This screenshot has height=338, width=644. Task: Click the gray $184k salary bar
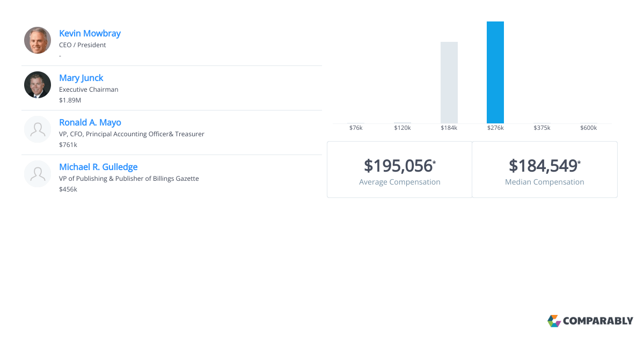[449, 83]
